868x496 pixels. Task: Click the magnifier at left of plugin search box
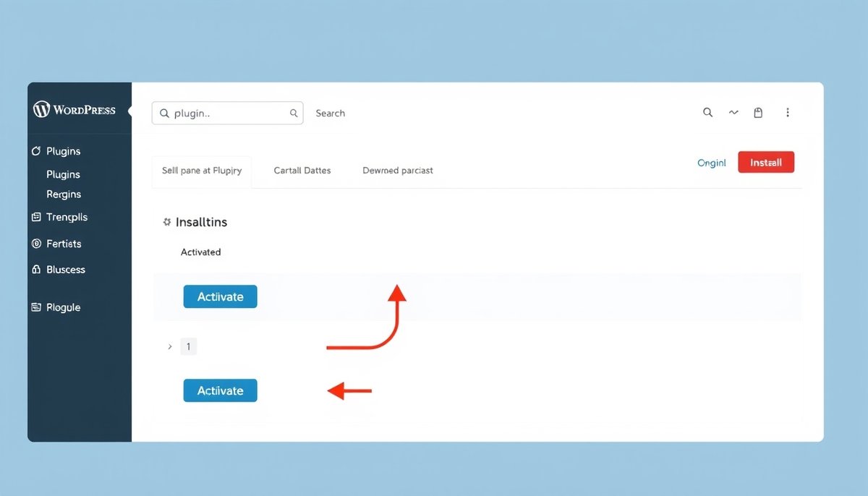(164, 114)
